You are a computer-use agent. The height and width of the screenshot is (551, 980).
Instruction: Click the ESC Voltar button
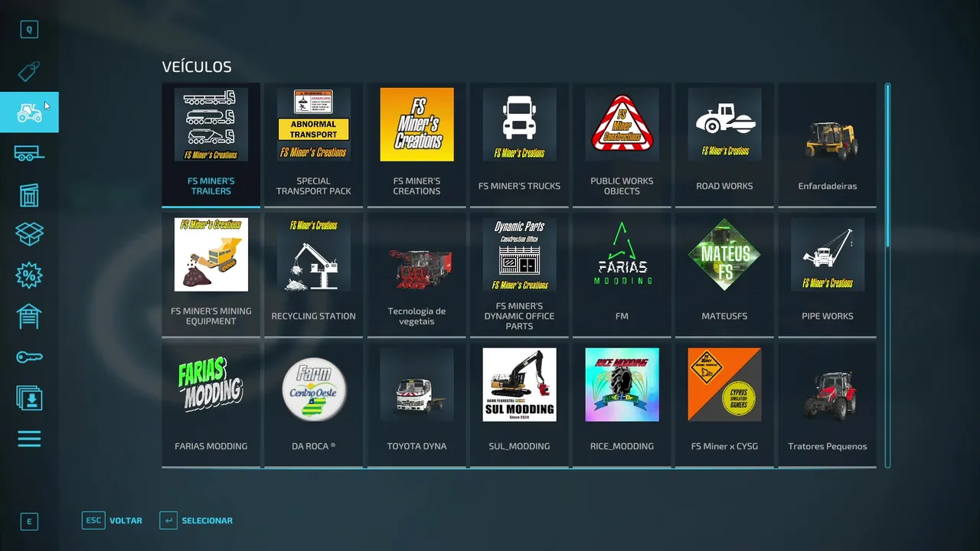[113, 520]
